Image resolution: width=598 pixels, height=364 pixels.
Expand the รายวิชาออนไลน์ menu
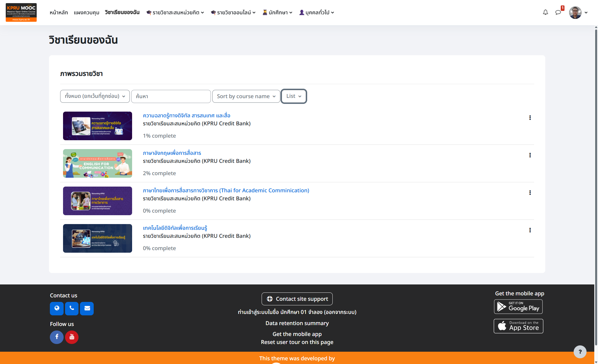coord(233,12)
